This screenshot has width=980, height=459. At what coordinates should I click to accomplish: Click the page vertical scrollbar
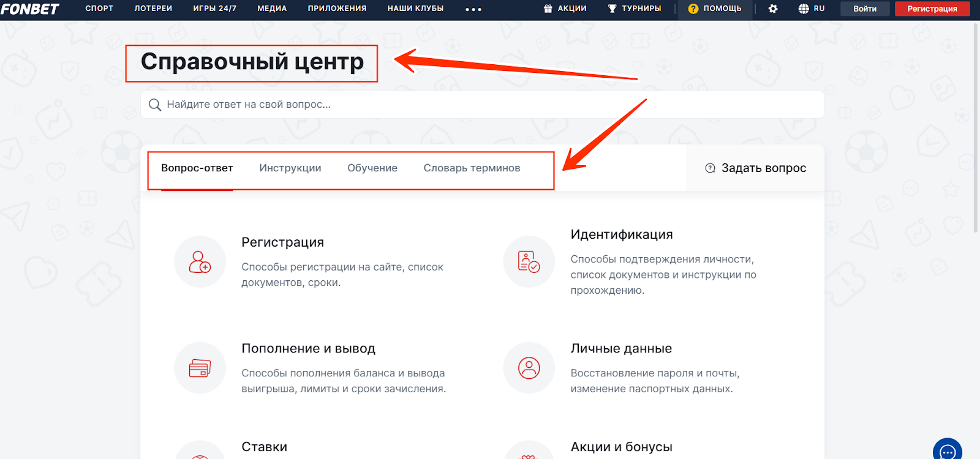tap(976, 129)
